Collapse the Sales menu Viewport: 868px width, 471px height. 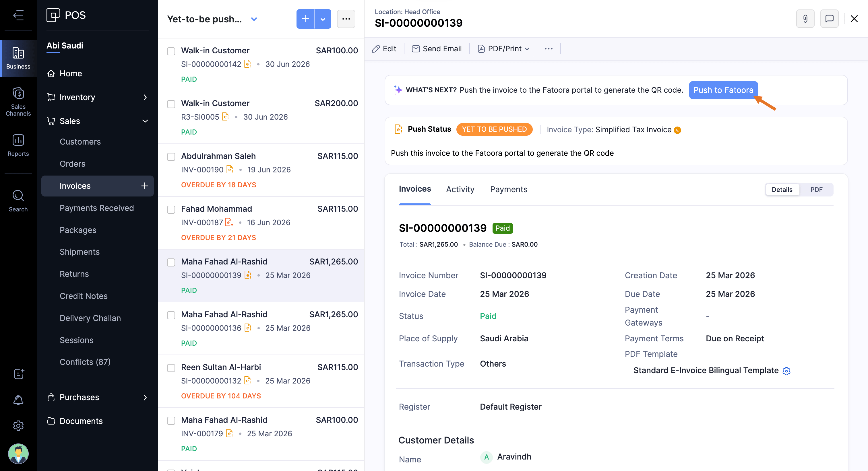click(x=98, y=121)
